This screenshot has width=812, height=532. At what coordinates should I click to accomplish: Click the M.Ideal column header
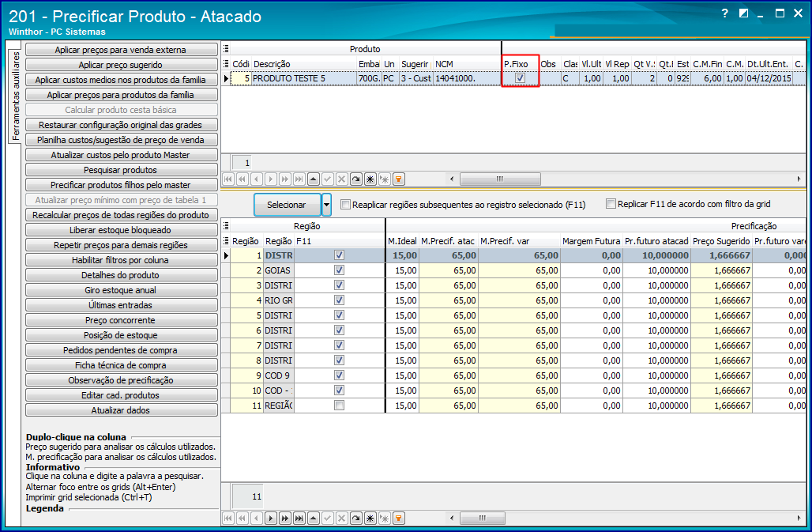[402, 241]
